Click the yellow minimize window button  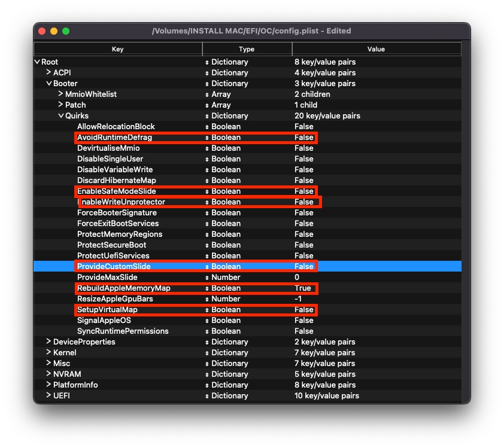(x=54, y=31)
